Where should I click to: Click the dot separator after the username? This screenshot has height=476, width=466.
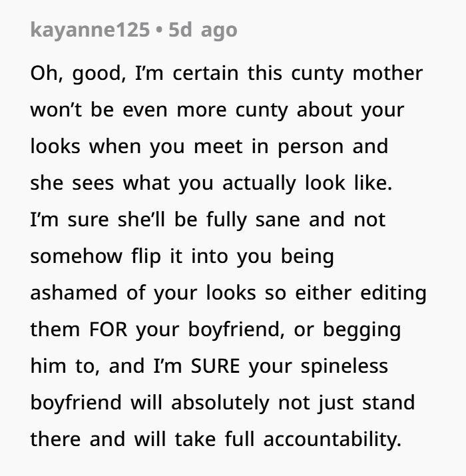(x=159, y=31)
